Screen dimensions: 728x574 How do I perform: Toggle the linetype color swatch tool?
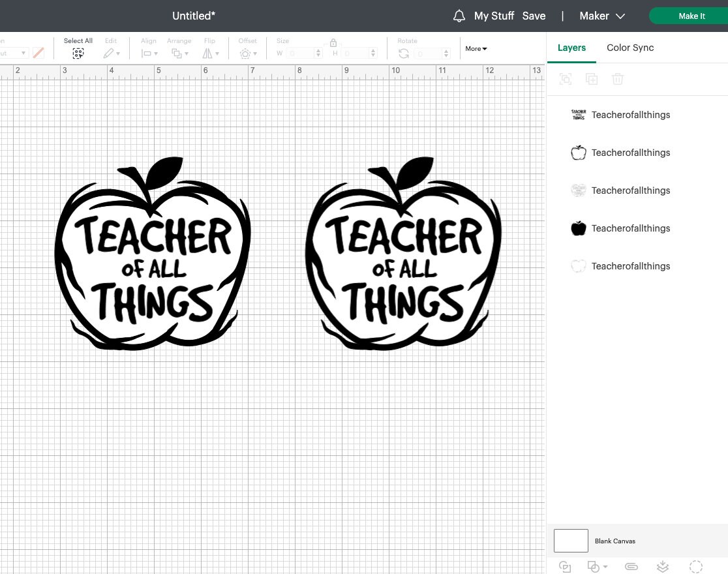click(x=38, y=52)
